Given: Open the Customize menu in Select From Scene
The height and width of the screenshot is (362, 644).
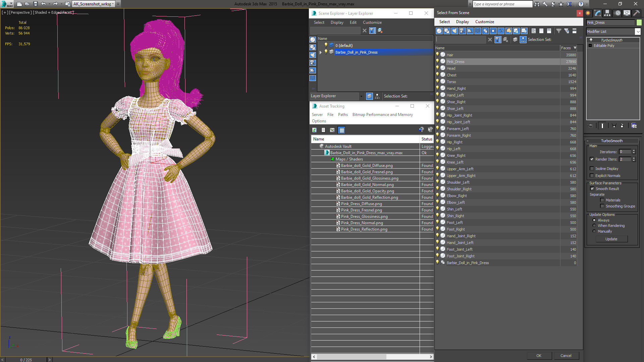Looking at the screenshot, I should (x=484, y=22).
